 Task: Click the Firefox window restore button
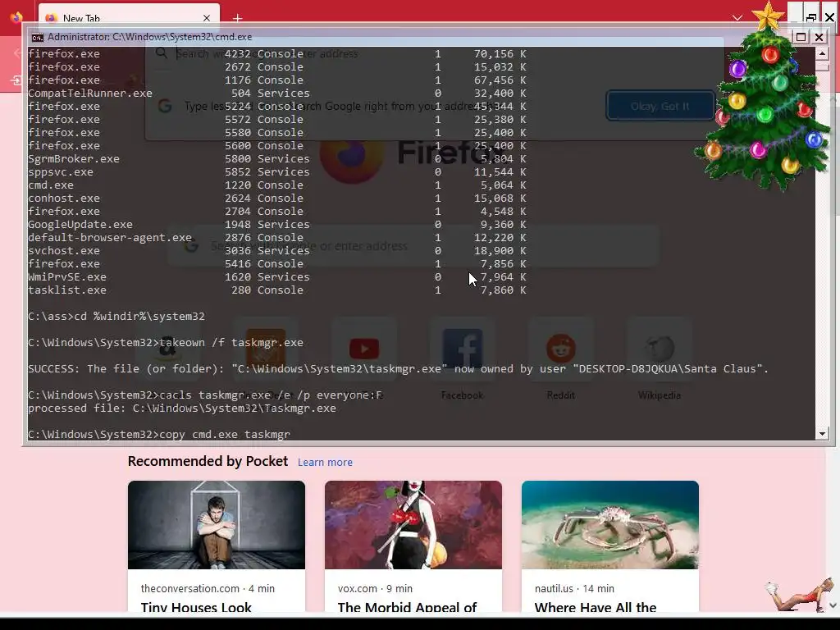pos(811,17)
